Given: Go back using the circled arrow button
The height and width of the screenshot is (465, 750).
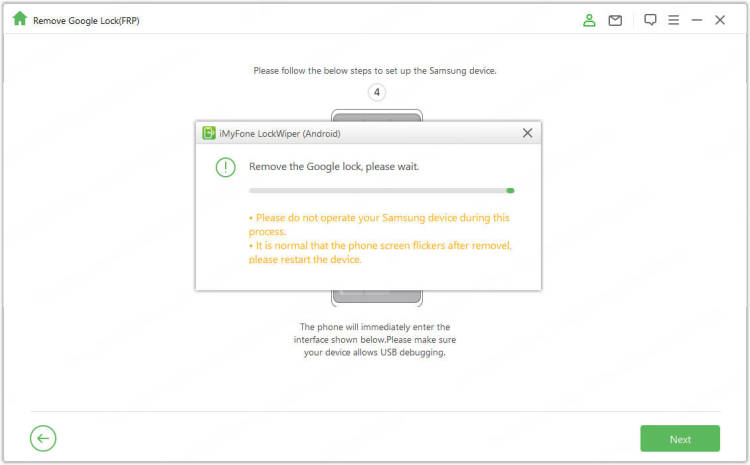Looking at the screenshot, I should click(x=43, y=438).
